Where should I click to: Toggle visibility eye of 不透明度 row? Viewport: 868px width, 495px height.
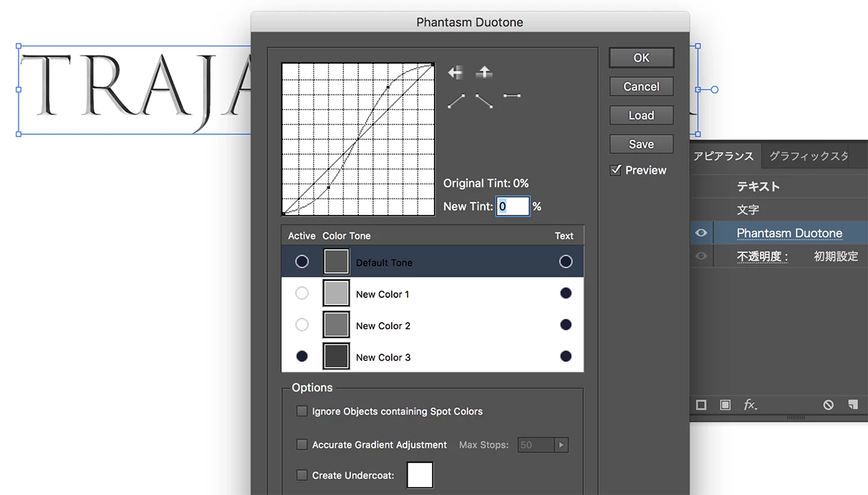tap(701, 256)
